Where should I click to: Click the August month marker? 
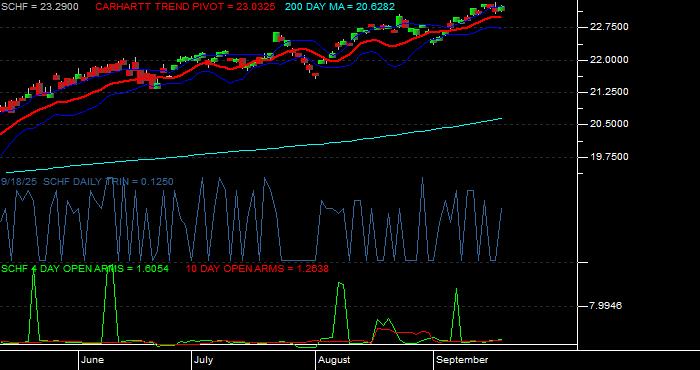coord(334,360)
